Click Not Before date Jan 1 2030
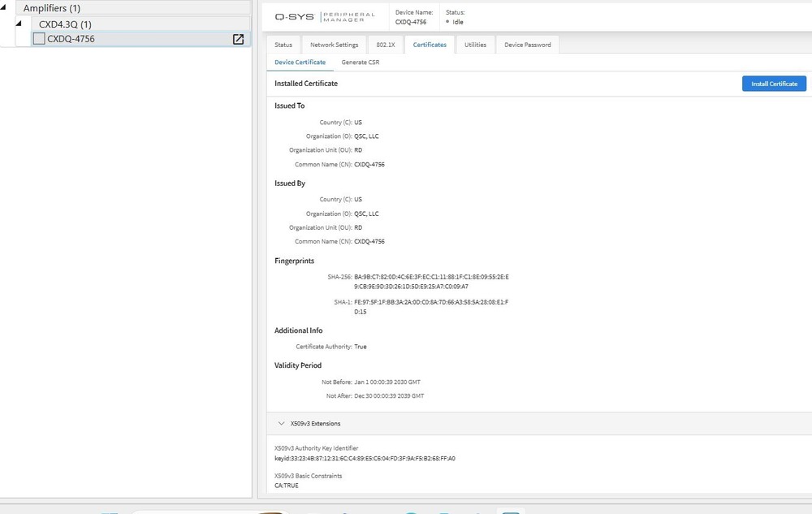The width and height of the screenshot is (812, 514). [x=387, y=382]
